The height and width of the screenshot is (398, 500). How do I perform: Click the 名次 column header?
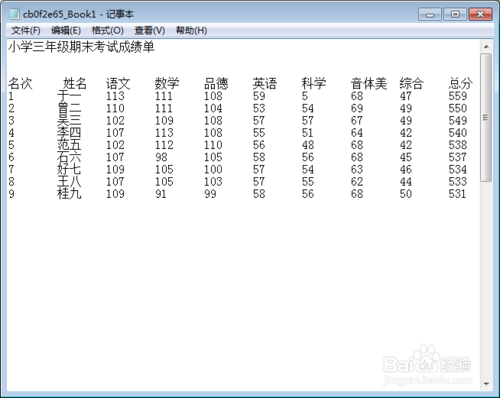tap(20, 83)
